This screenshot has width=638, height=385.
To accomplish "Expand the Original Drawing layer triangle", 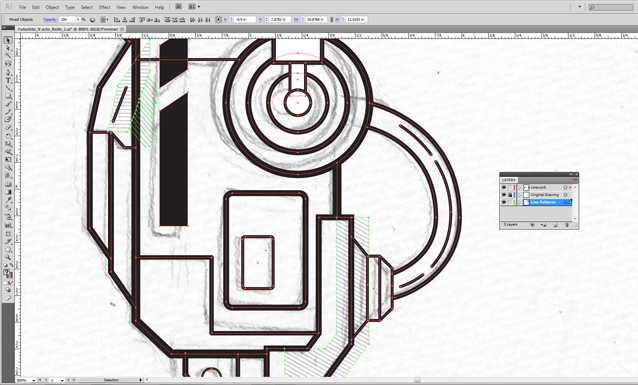I will coord(519,195).
